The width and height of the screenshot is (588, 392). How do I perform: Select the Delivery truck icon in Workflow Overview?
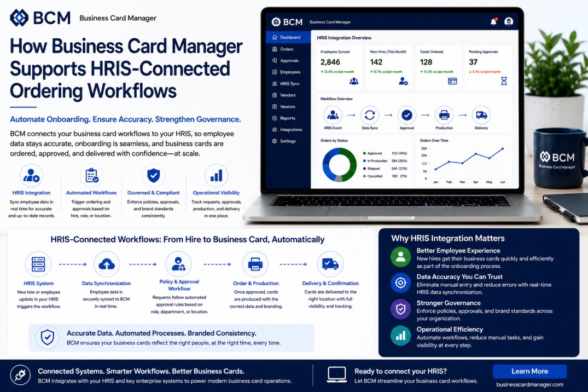click(481, 115)
